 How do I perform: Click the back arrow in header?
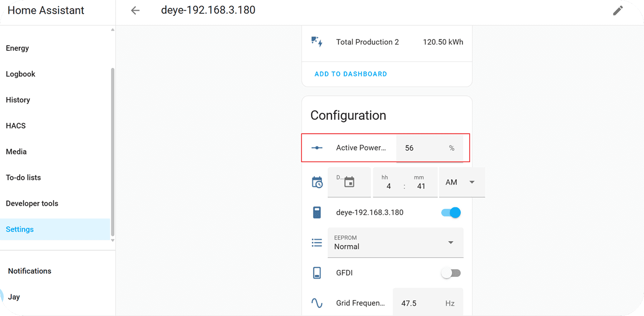[135, 11]
